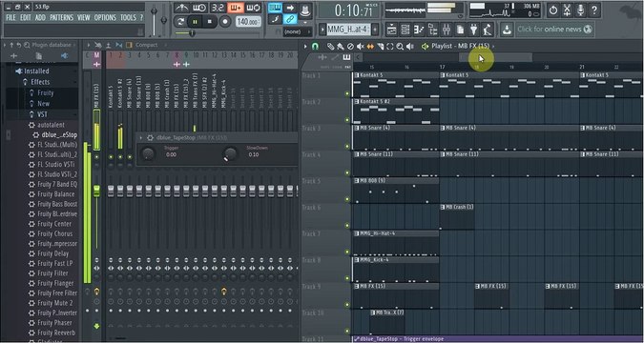The image size is (644, 343).
Task: Toggle the metronome
Action: pyautogui.click(x=181, y=8)
